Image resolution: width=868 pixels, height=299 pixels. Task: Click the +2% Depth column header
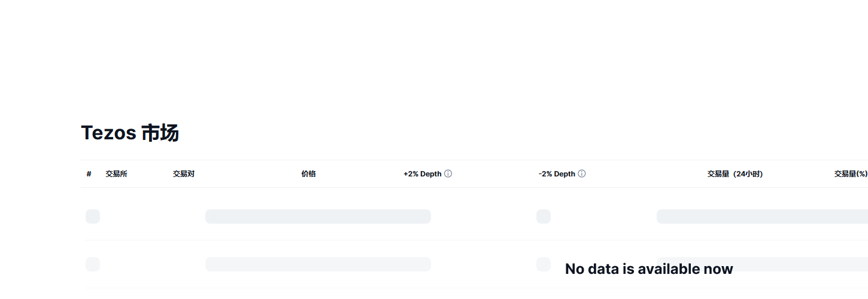click(x=423, y=174)
